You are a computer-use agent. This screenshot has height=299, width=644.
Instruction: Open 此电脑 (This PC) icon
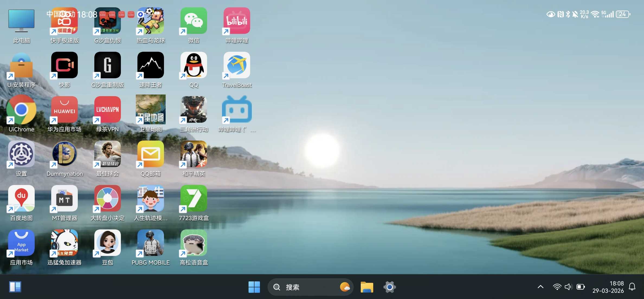[21, 21]
